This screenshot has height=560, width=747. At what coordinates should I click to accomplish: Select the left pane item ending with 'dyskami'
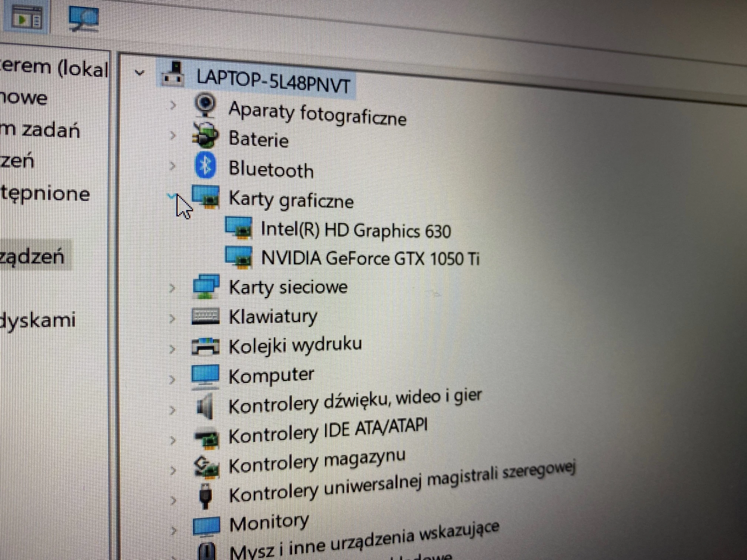(x=38, y=321)
